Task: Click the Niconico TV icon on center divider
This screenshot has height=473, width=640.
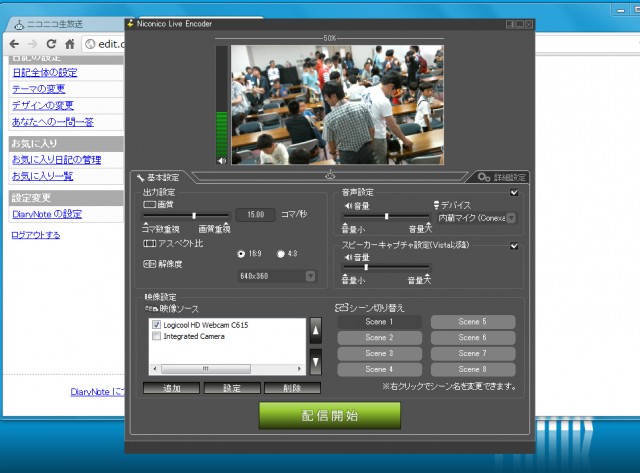Action: 330,175
